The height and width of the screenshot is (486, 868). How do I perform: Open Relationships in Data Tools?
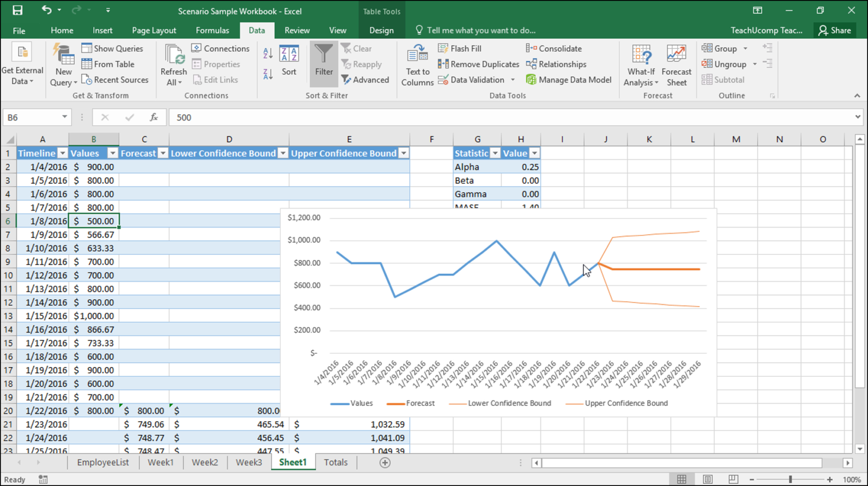tap(556, 64)
